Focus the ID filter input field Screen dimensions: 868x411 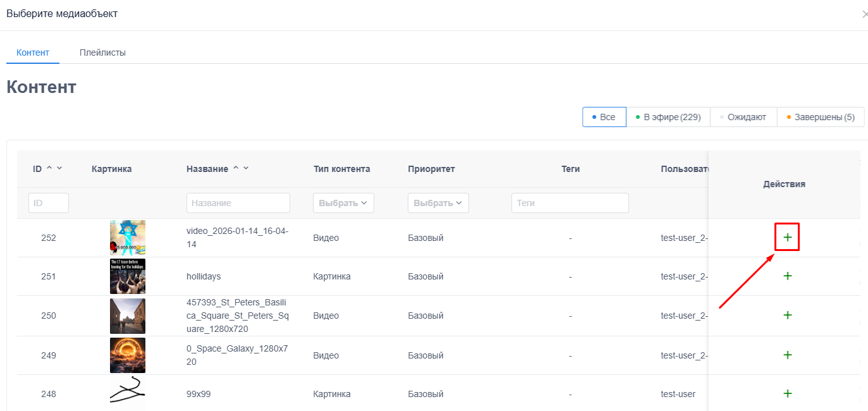coord(49,203)
